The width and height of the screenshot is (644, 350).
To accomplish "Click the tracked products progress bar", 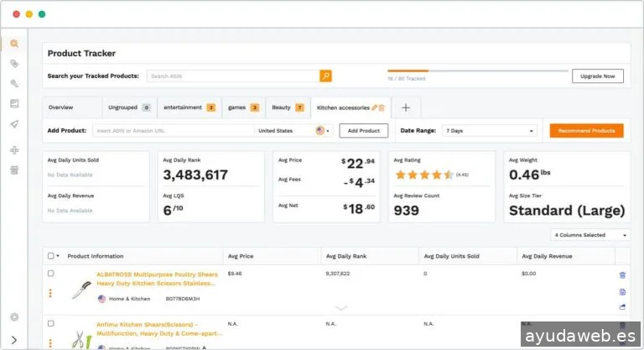I will (x=476, y=71).
